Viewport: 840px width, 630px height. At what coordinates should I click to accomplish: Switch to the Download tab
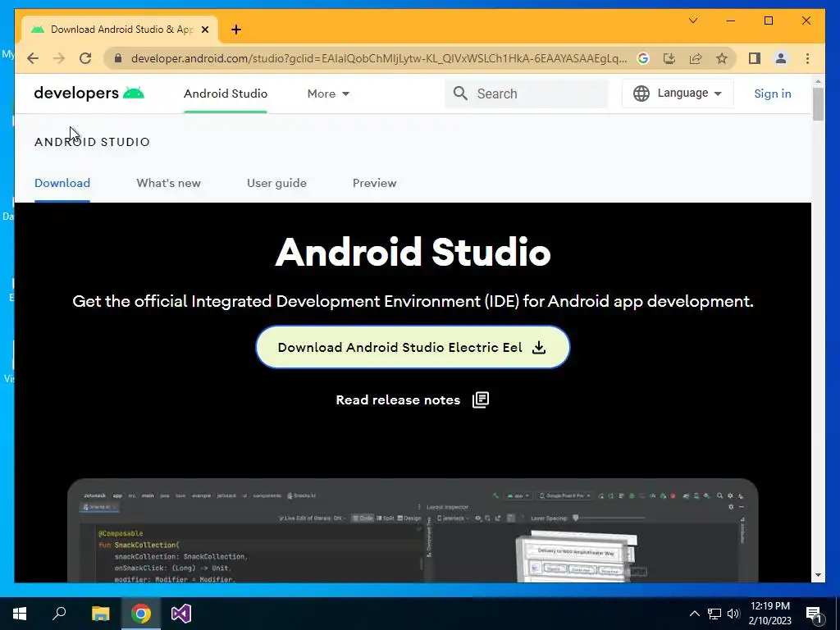click(x=62, y=183)
